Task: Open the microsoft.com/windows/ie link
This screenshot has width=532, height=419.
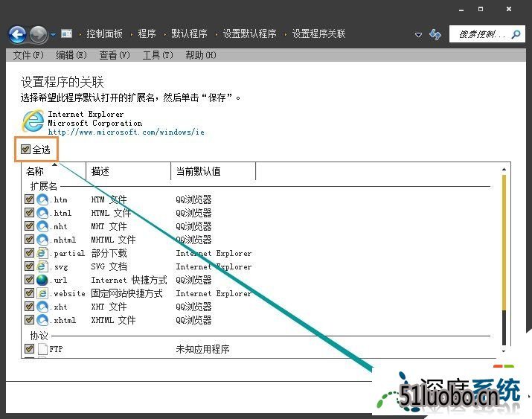Action: pyautogui.click(x=126, y=132)
